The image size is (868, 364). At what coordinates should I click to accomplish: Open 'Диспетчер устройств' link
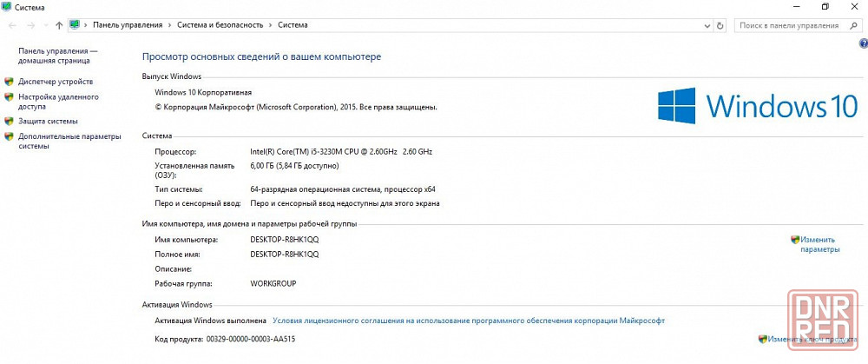coord(56,82)
